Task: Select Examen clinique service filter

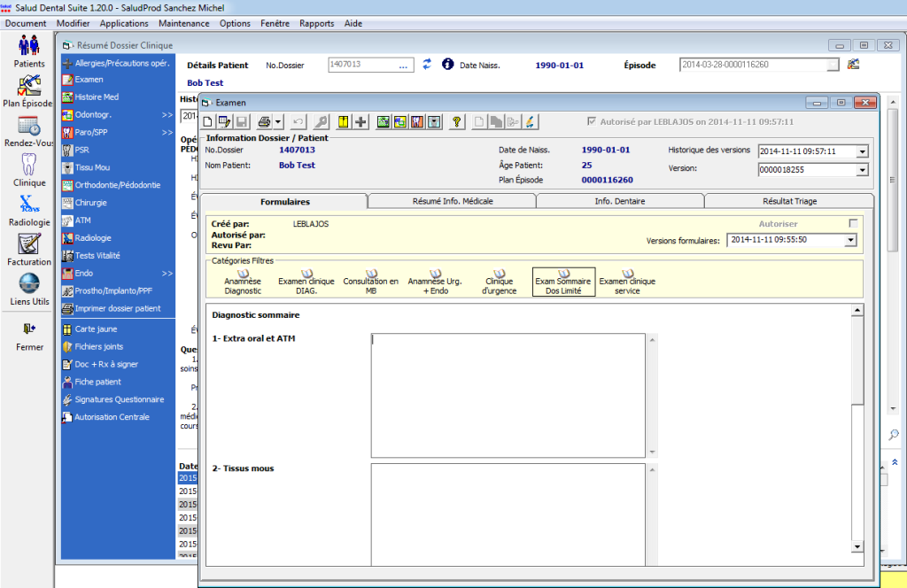Action: (628, 282)
